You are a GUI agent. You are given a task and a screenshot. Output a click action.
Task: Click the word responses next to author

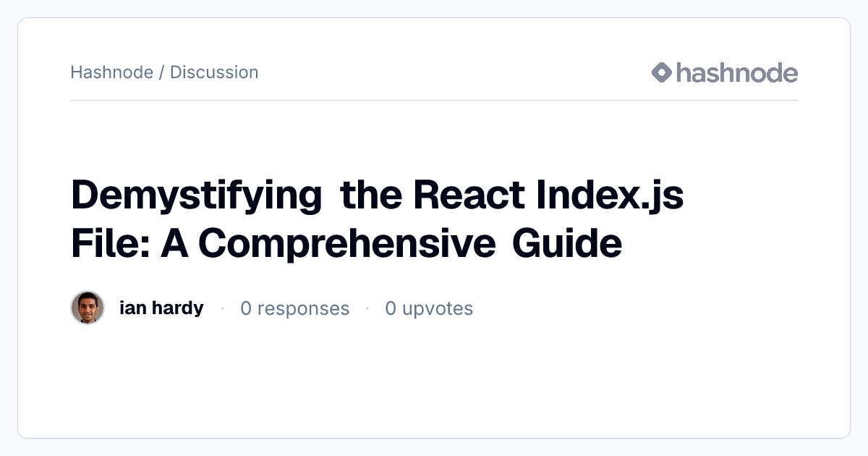tap(303, 309)
